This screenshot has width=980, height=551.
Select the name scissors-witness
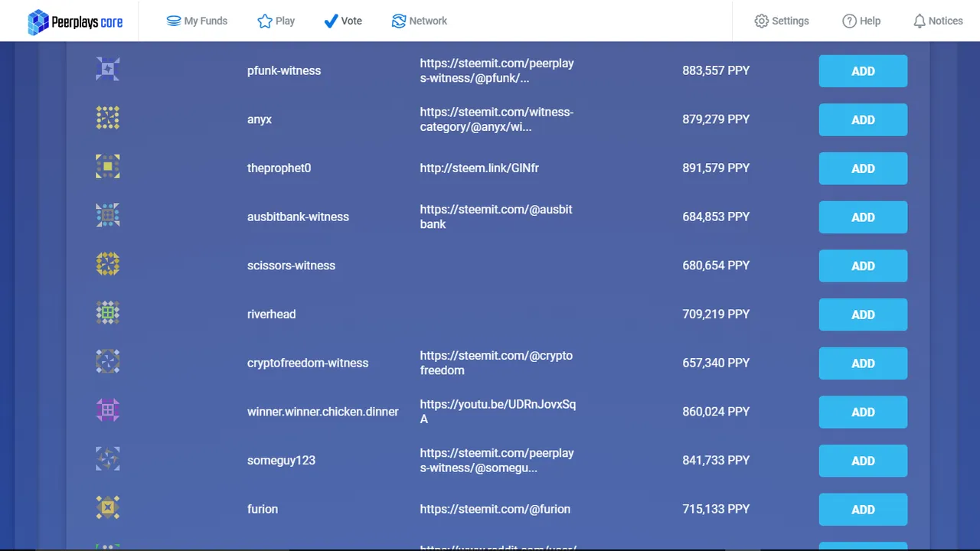[291, 266]
